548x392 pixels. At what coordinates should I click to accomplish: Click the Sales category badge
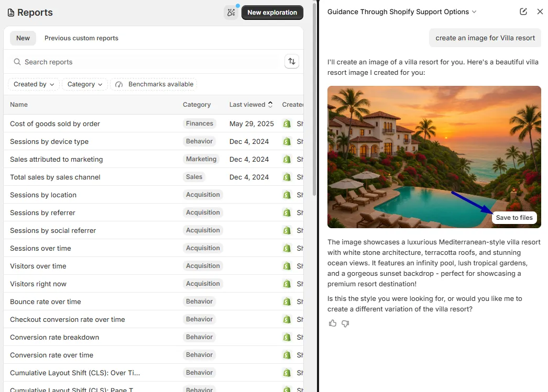[x=194, y=177]
